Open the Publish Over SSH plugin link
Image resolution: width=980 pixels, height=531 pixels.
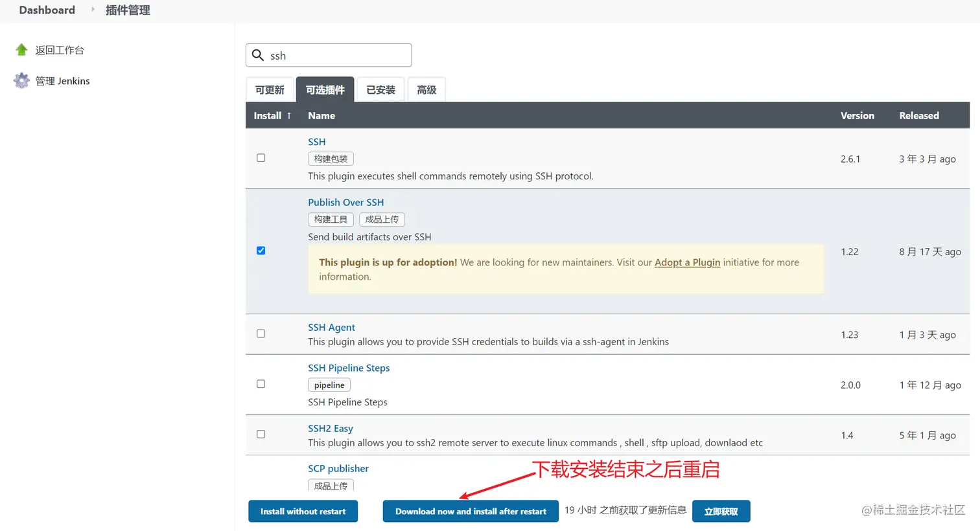click(x=346, y=202)
